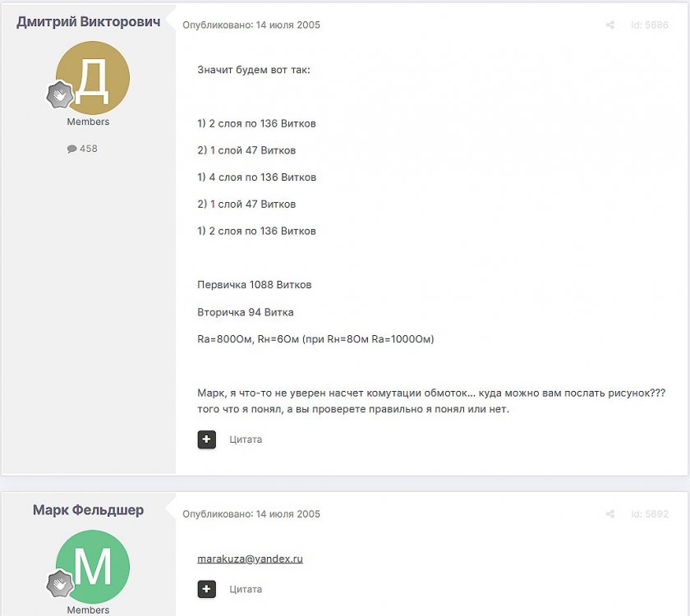Click post id: 5686
Image resolution: width=690 pixels, height=616 pixels.
(649, 25)
